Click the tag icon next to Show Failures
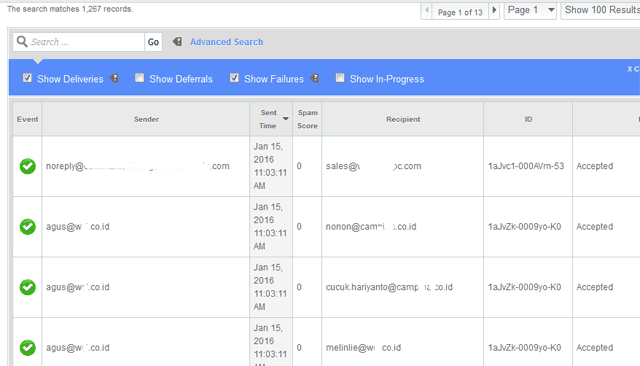The width and height of the screenshot is (640, 366). 314,78
